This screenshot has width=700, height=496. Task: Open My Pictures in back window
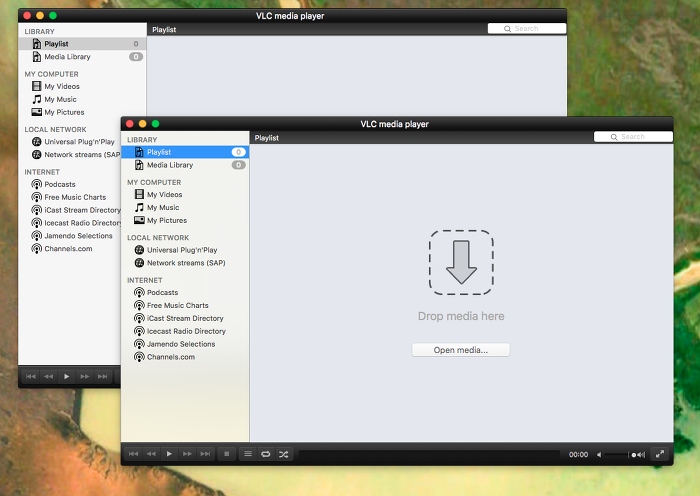click(82, 112)
